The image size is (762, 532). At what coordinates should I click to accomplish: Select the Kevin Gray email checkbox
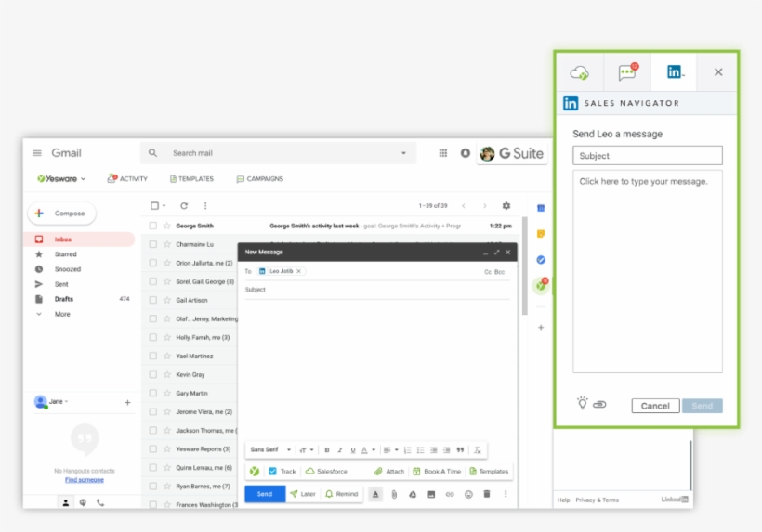pos(153,374)
